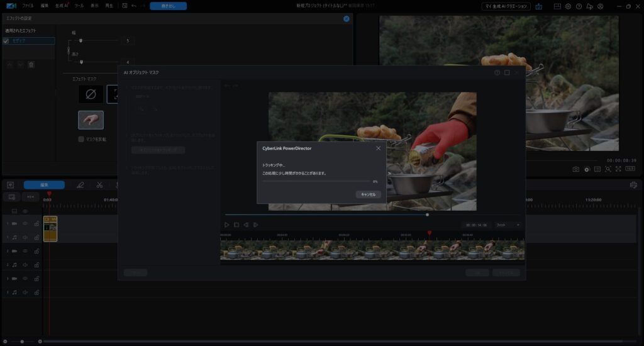The width and height of the screenshot is (644, 346).
Task: Click the キャンセル button in tracking dialog
Action: coord(368,194)
